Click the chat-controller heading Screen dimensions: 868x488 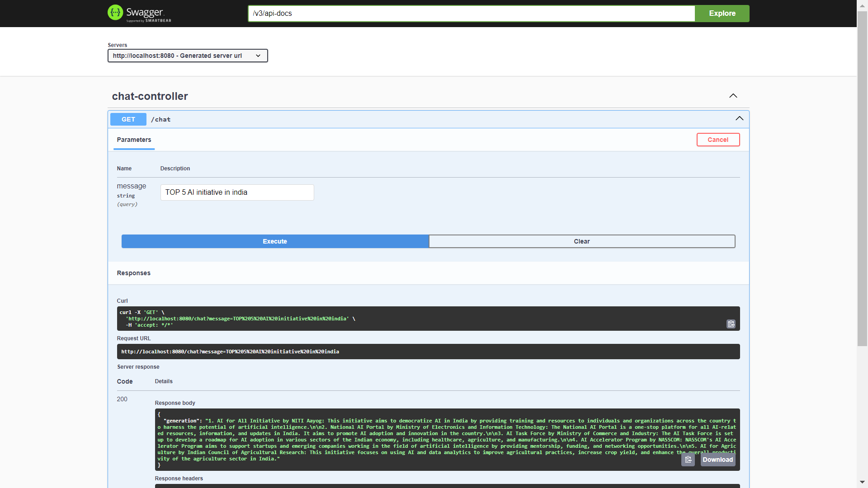point(150,96)
